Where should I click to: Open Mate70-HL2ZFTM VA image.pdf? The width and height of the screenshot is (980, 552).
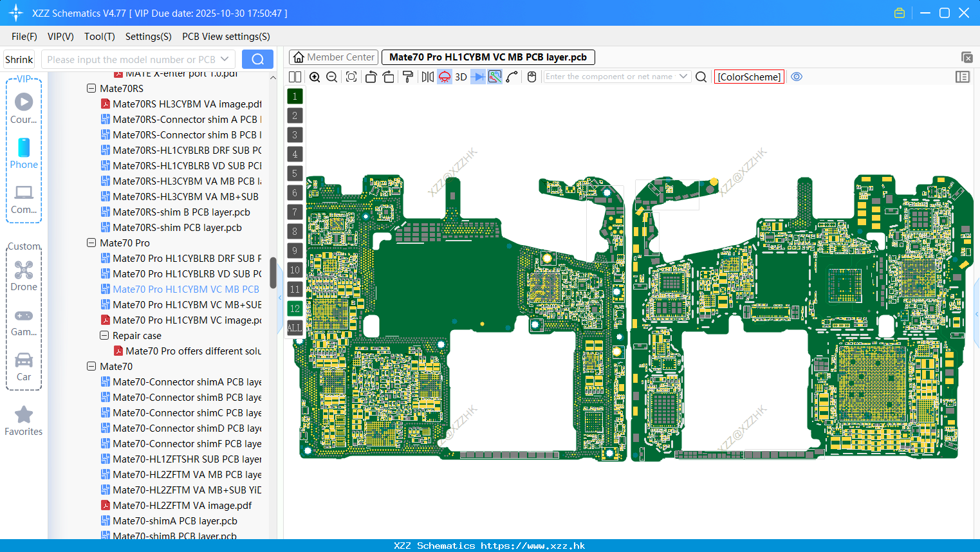(176, 506)
